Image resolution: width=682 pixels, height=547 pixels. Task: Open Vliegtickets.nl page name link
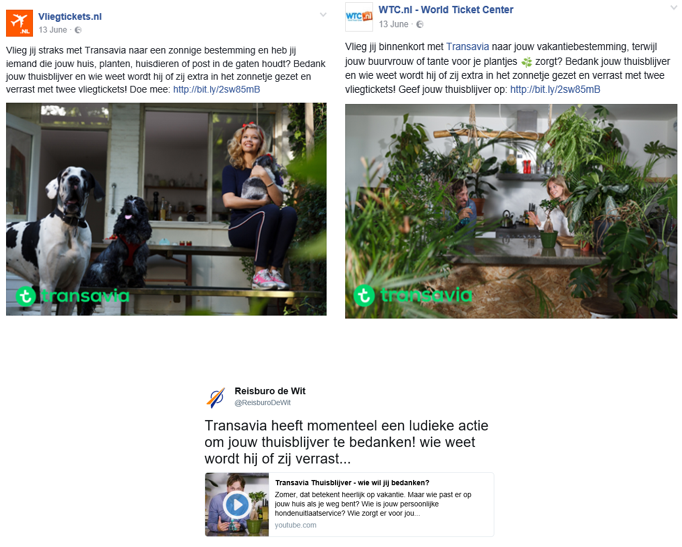(70, 17)
